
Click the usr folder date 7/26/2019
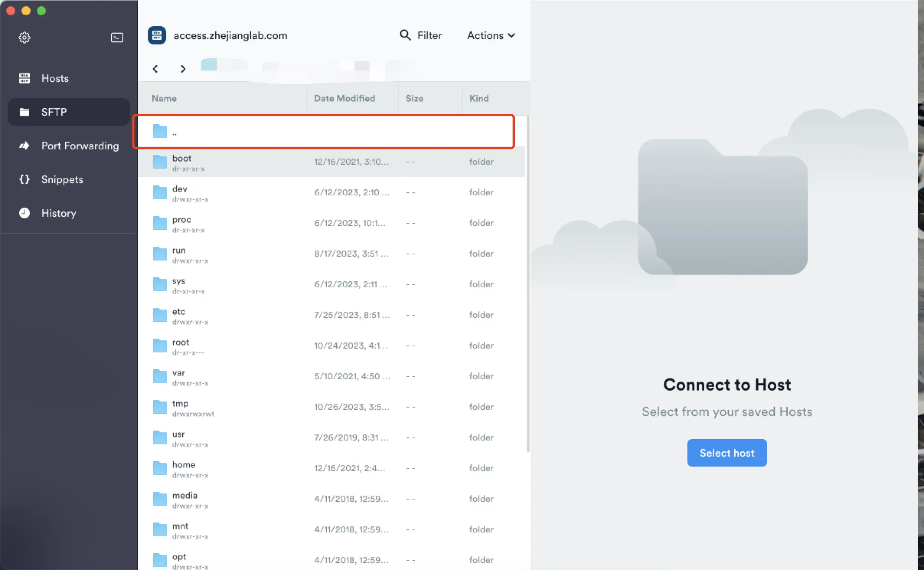(351, 437)
